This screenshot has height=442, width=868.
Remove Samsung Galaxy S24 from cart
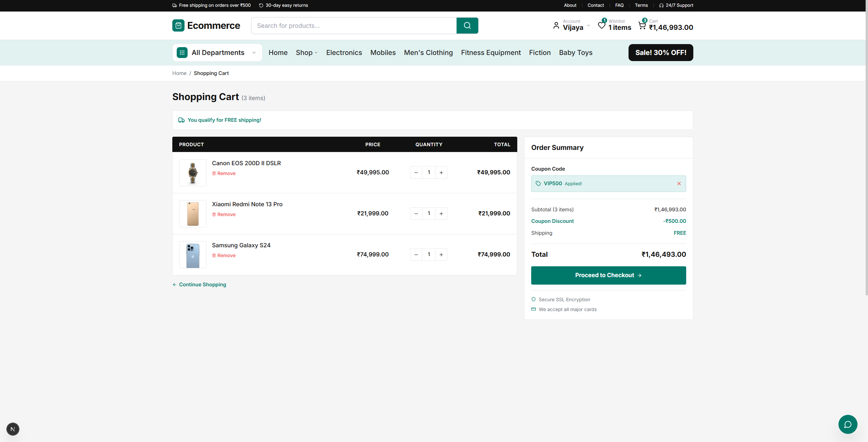tap(224, 255)
